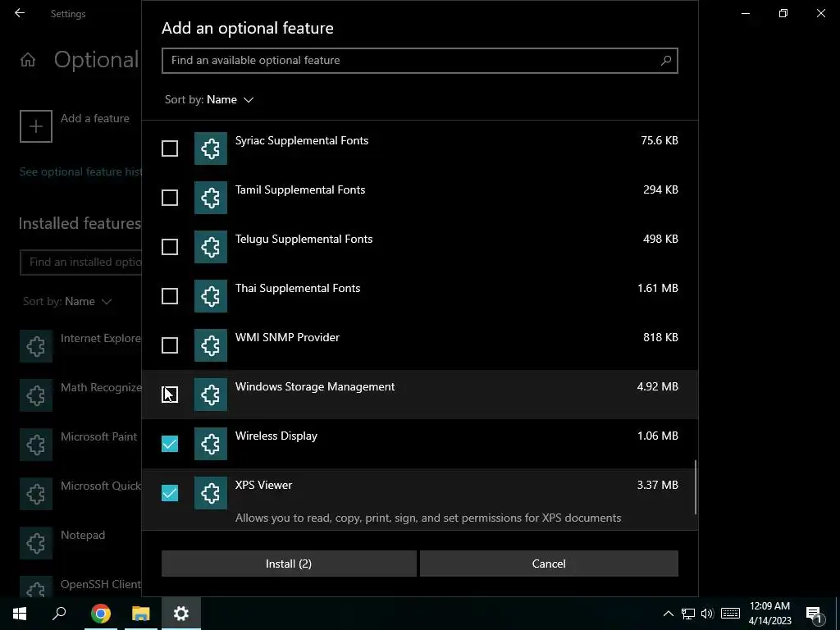Click the volume speaker tray icon
The image size is (840, 630).
tap(707, 614)
